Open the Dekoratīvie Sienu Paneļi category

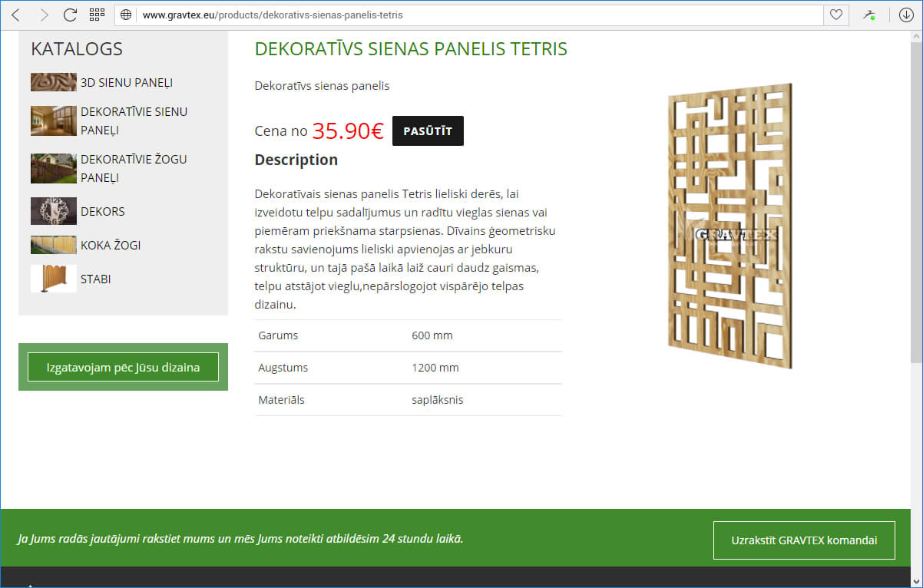click(134, 121)
